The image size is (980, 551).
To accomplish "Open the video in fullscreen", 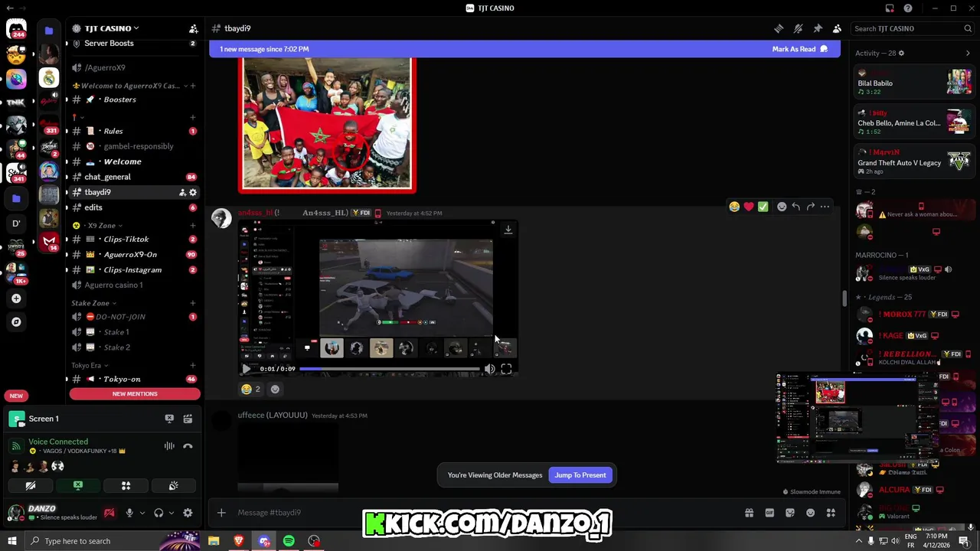I will [x=506, y=369].
